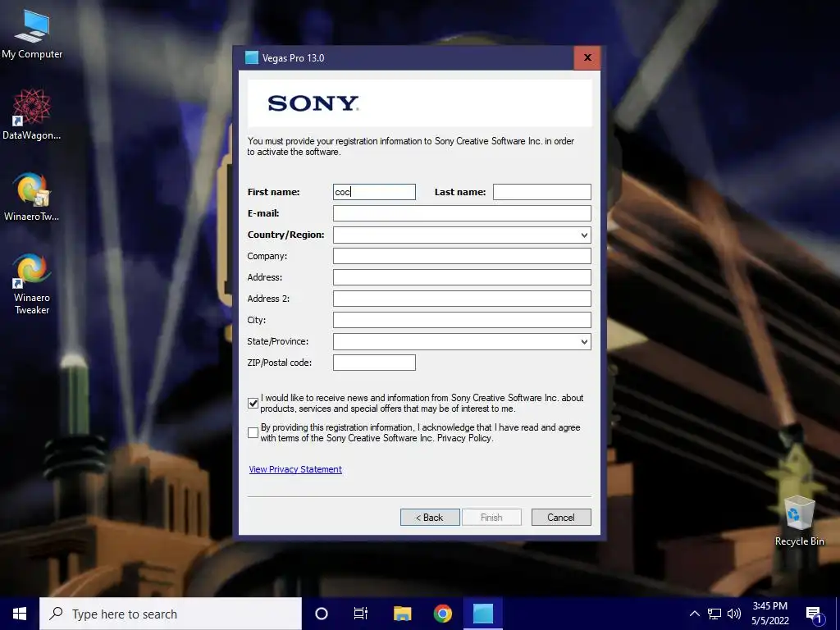Viewport: 840px width, 630px height.
Task: Click the Last name input field
Action: [x=541, y=192]
